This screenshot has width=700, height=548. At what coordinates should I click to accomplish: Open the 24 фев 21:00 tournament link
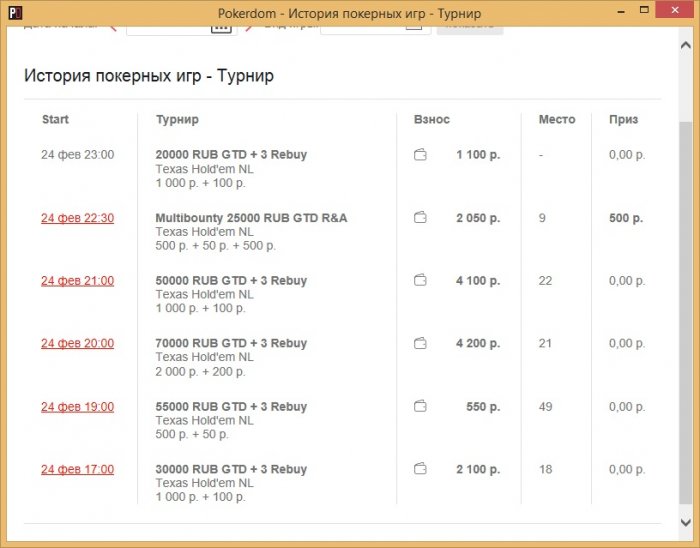[x=78, y=281]
